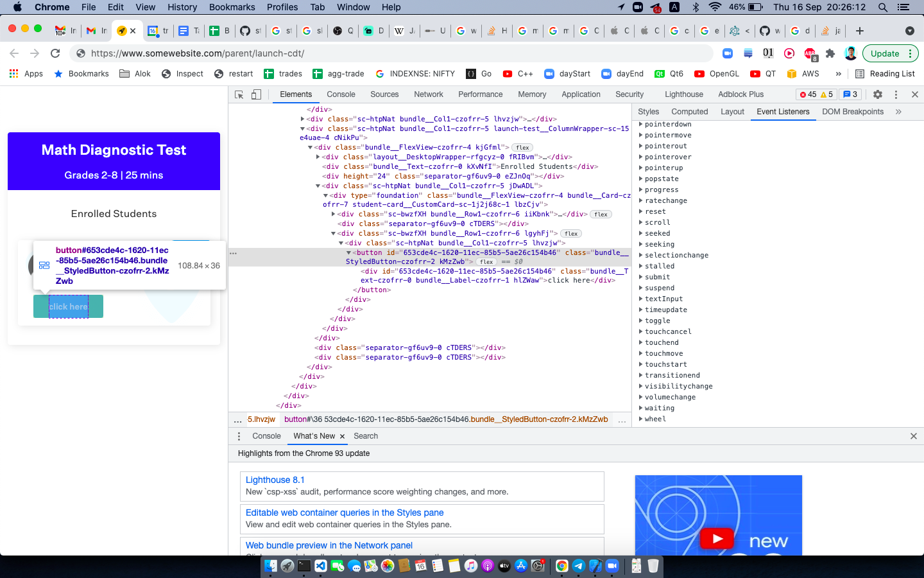Image resolution: width=924 pixels, height=578 pixels.
Task: Play the YouTube video thumbnail in What's New
Action: click(x=717, y=539)
